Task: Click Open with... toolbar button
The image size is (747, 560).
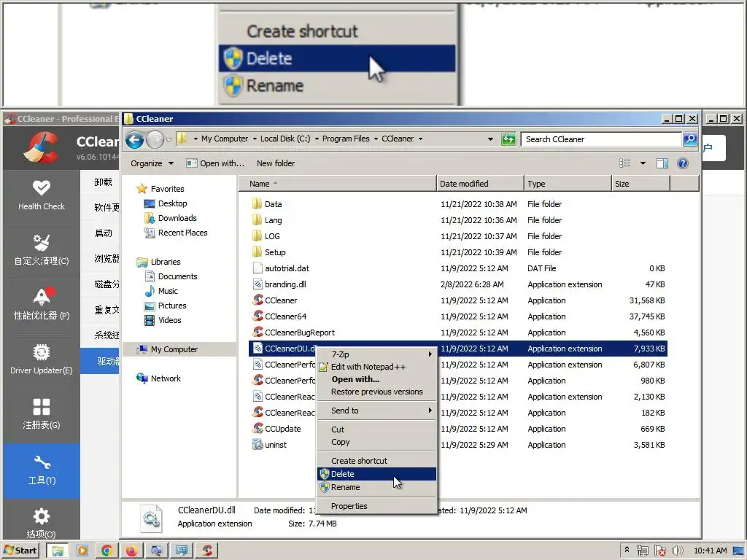Action: [215, 163]
